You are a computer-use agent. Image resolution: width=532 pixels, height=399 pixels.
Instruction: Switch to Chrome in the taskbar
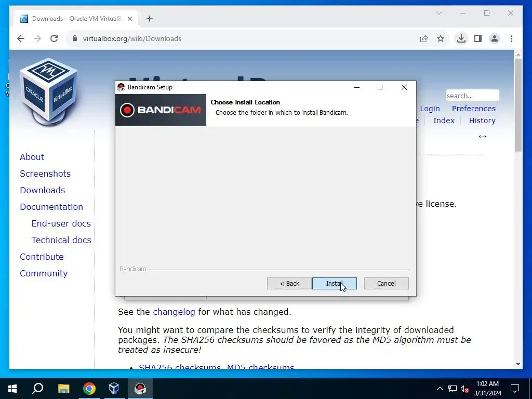point(89,389)
